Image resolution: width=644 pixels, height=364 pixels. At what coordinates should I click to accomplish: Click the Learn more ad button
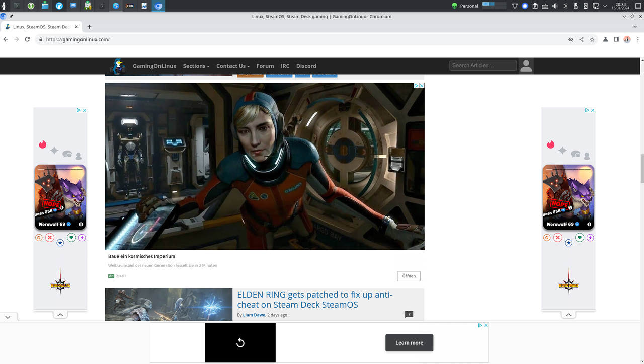point(409,343)
